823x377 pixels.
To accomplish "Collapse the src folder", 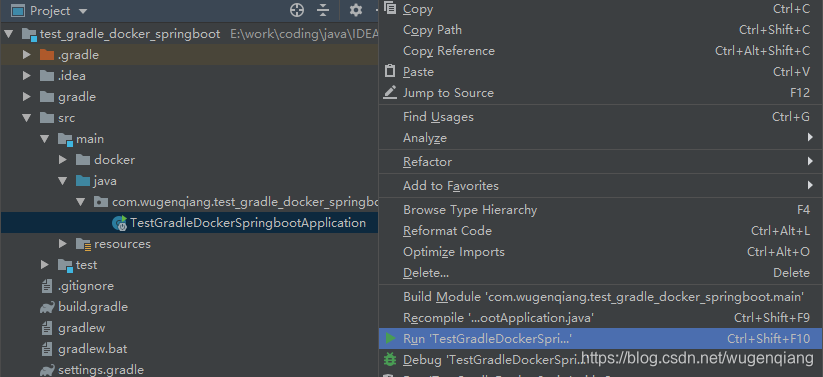I will pos(27,118).
